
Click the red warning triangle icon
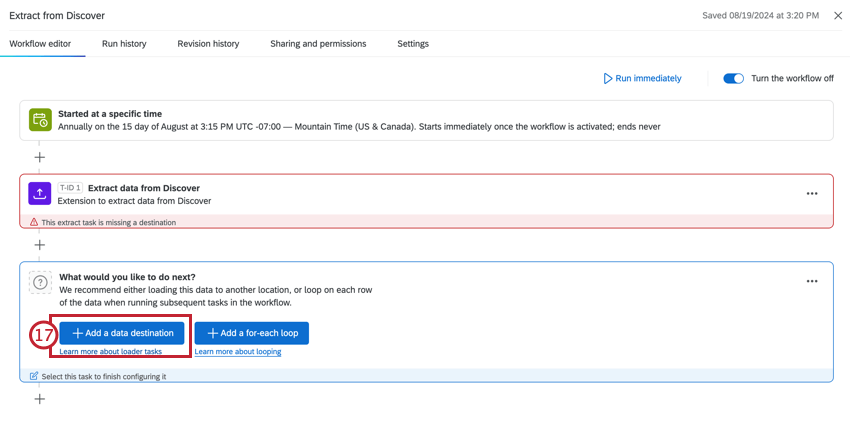tap(34, 222)
